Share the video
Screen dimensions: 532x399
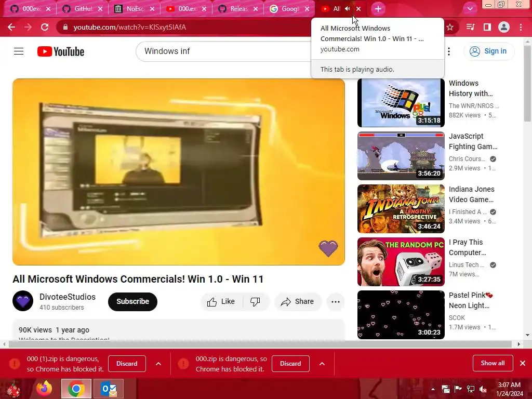[297, 301]
